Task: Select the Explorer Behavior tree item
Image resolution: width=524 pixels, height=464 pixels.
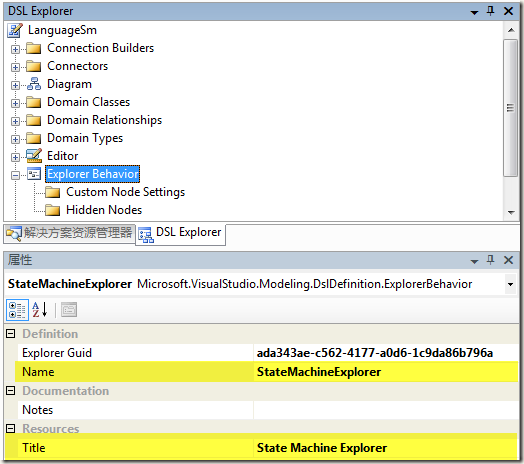Action: (x=93, y=174)
